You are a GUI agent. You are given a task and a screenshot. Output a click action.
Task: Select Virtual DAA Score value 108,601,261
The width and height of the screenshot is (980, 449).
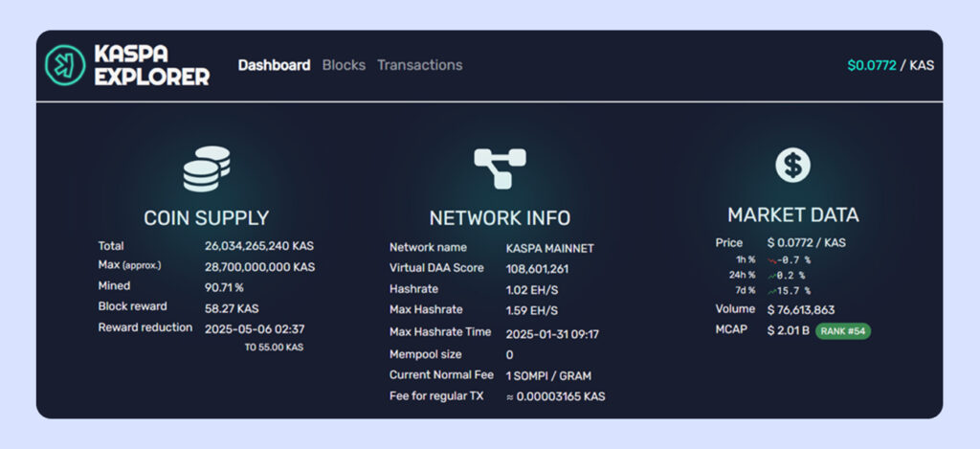[x=538, y=269]
